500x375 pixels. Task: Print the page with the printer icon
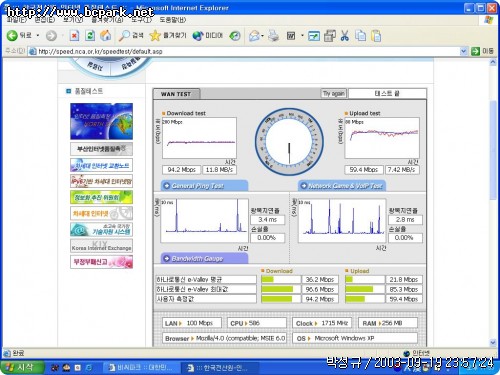click(x=273, y=36)
